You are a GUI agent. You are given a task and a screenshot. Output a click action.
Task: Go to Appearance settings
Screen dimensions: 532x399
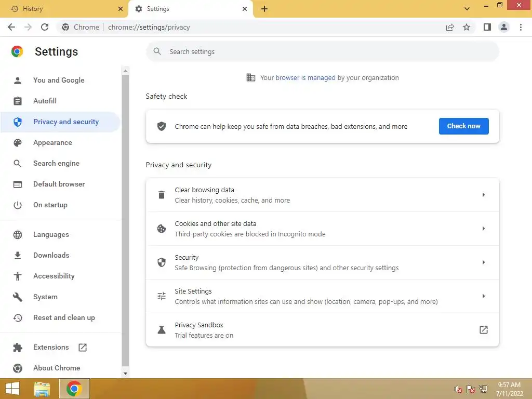coord(60,142)
